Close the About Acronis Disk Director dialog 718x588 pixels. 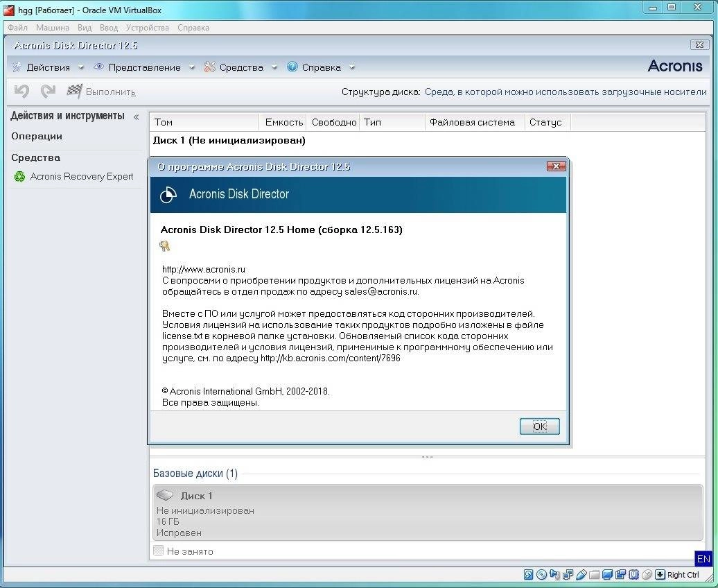pos(556,166)
